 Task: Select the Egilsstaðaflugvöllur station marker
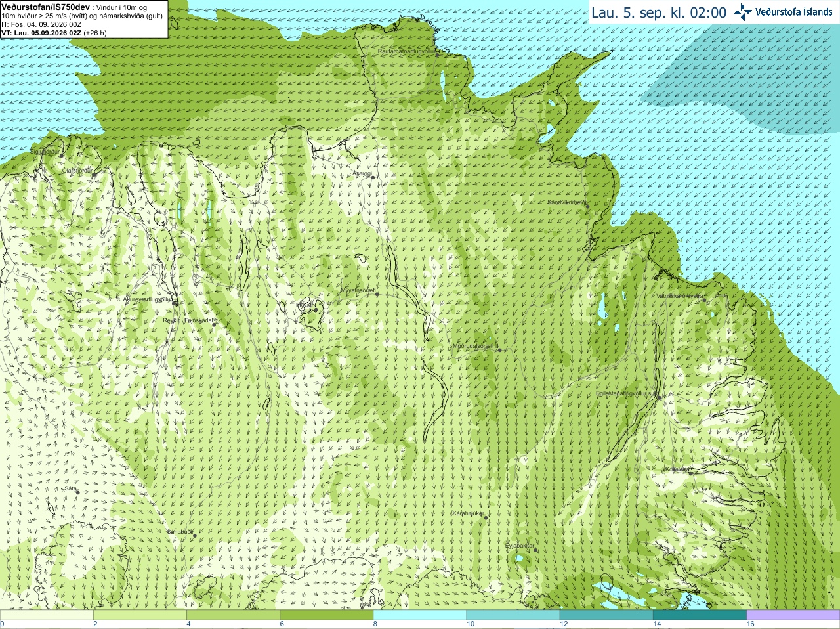tap(659, 397)
